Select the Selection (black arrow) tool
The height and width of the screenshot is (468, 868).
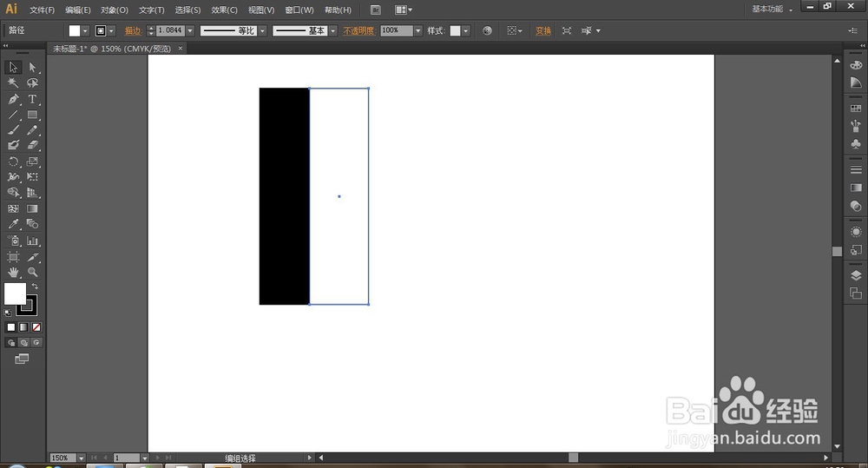pyautogui.click(x=13, y=67)
